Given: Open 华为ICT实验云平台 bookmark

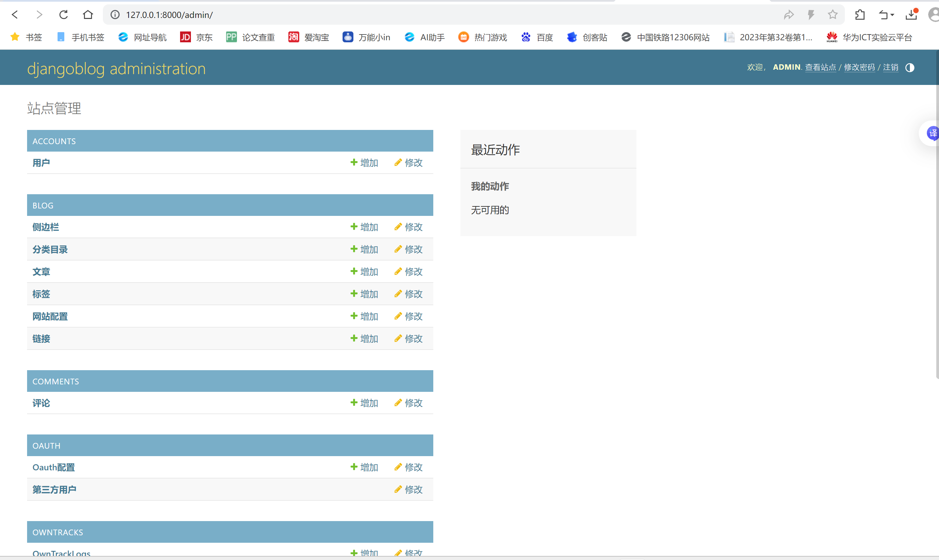Looking at the screenshot, I should 869,37.
